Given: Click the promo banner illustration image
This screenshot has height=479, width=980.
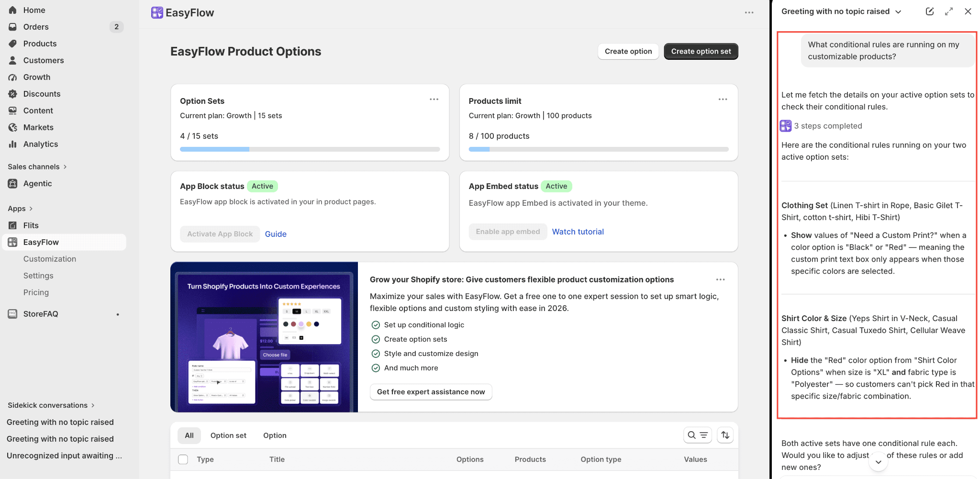Looking at the screenshot, I should coord(264,337).
